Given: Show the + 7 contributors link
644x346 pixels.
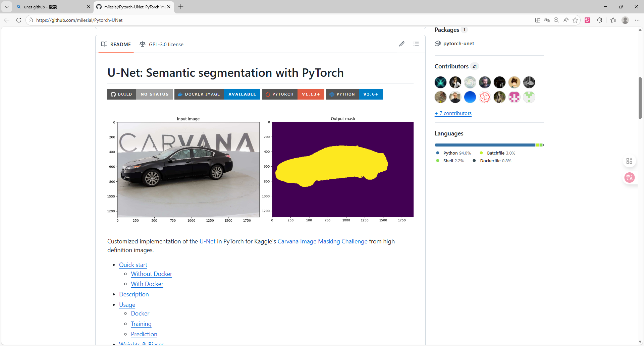Looking at the screenshot, I should (x=453, y=113).
